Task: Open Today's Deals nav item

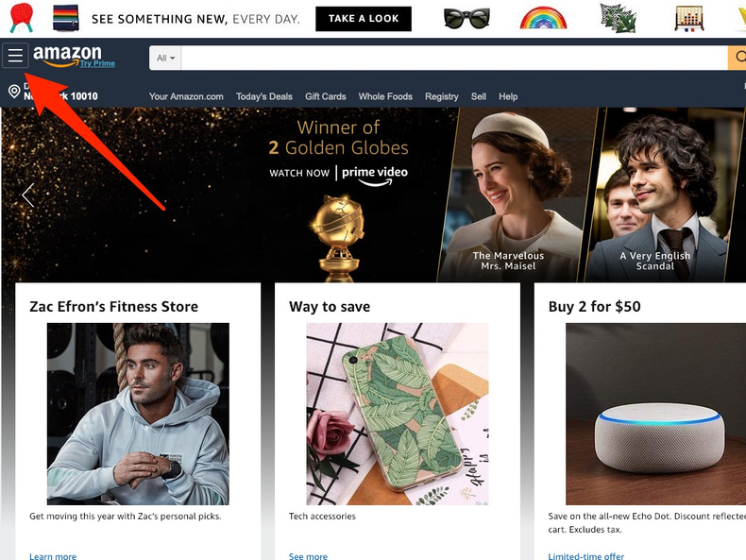Action: click(x=264, y=96)
